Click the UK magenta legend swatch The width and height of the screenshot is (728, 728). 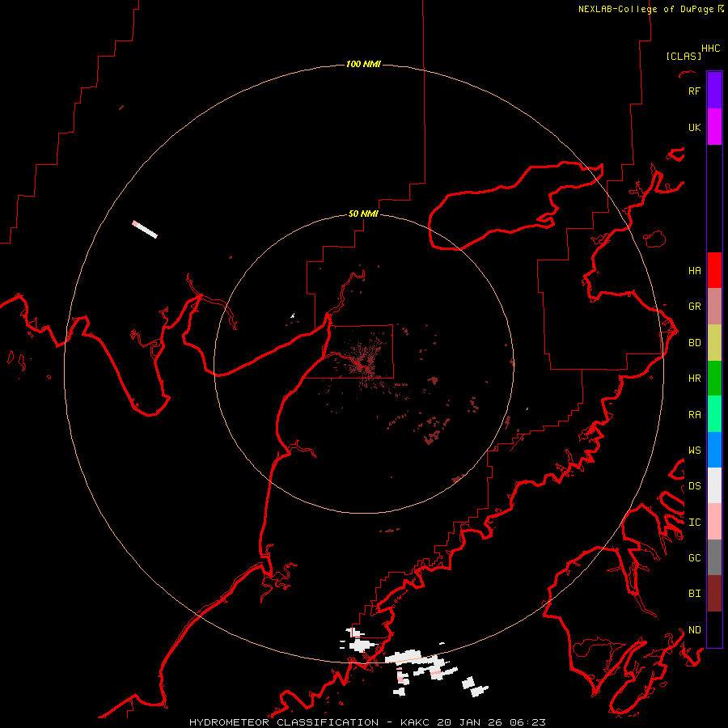(714, 127)
